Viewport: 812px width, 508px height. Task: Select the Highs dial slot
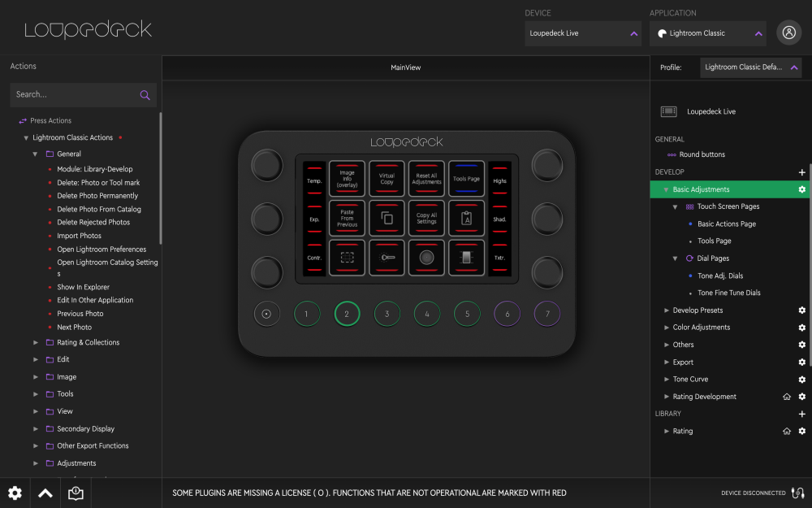pos(499,180)
